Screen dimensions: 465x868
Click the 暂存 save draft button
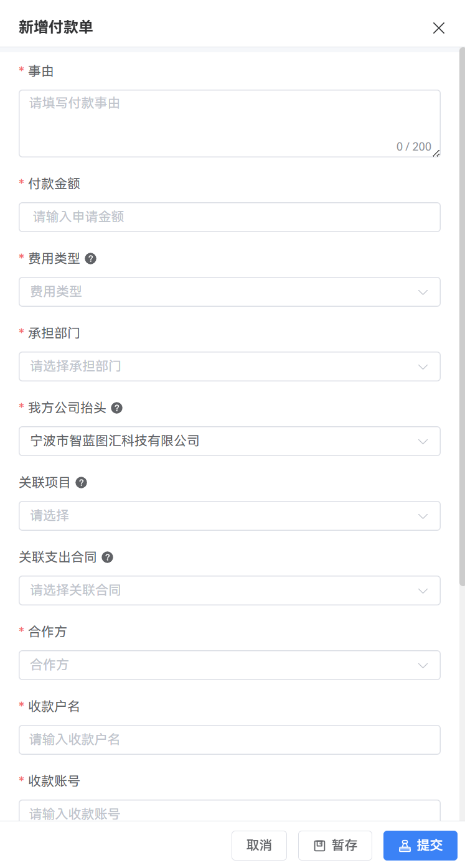pyautogui.click(x=335, y=846)
